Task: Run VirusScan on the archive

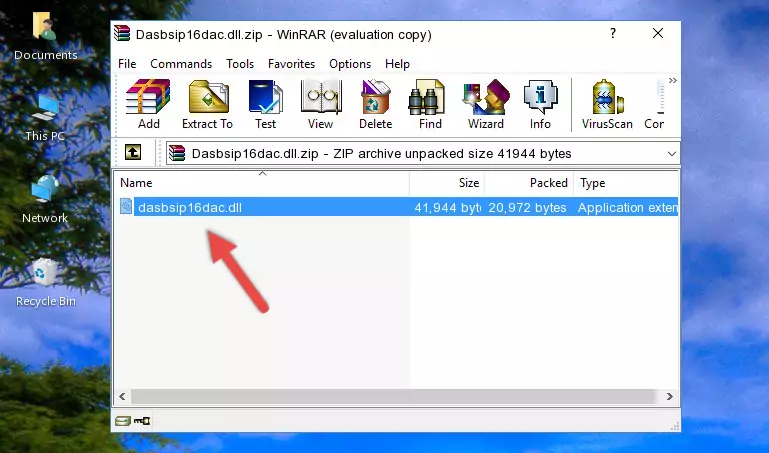Action: pos(607,104)
